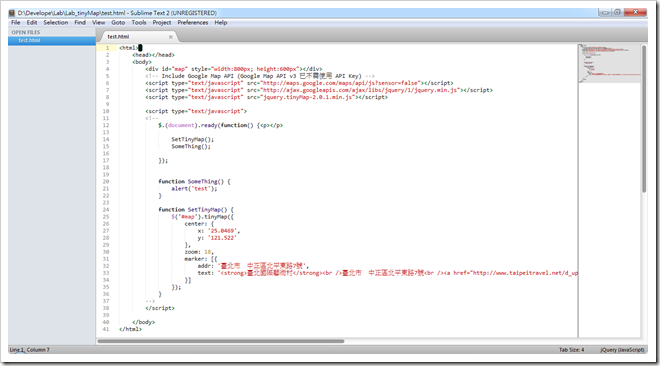
Task: Click line number 41 in gutter
Action: click(x=106, y=329)
